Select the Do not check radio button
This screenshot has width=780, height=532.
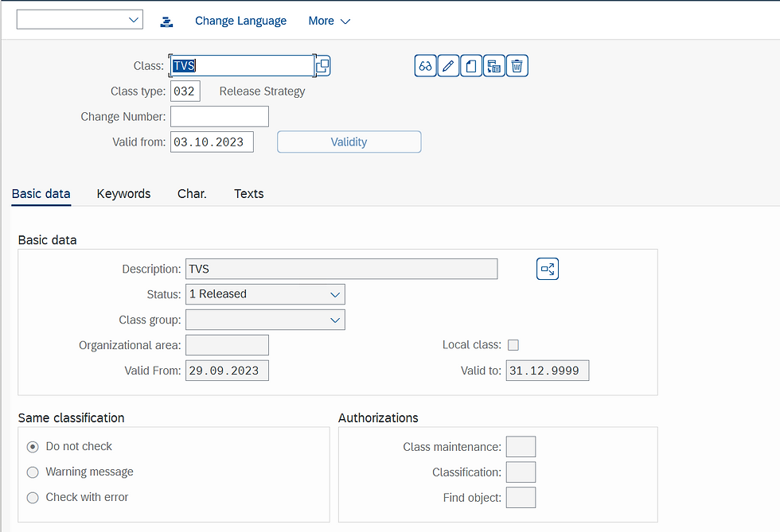tap(33, 447)
